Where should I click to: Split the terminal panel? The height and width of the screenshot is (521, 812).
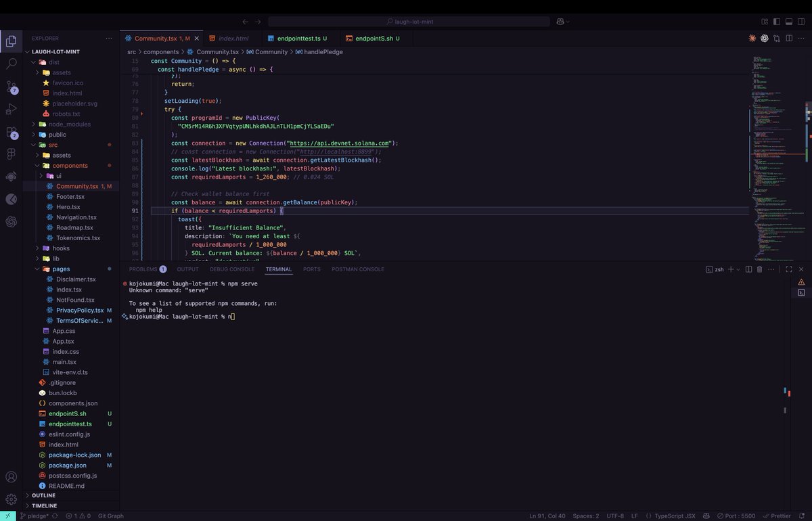[x=750, y=269]
